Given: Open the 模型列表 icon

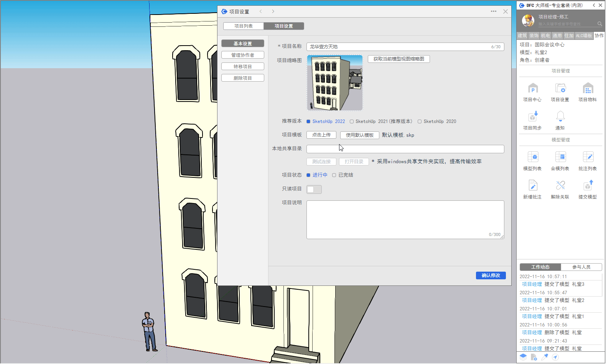Looking at the screenshot, I should coord(533,157).
